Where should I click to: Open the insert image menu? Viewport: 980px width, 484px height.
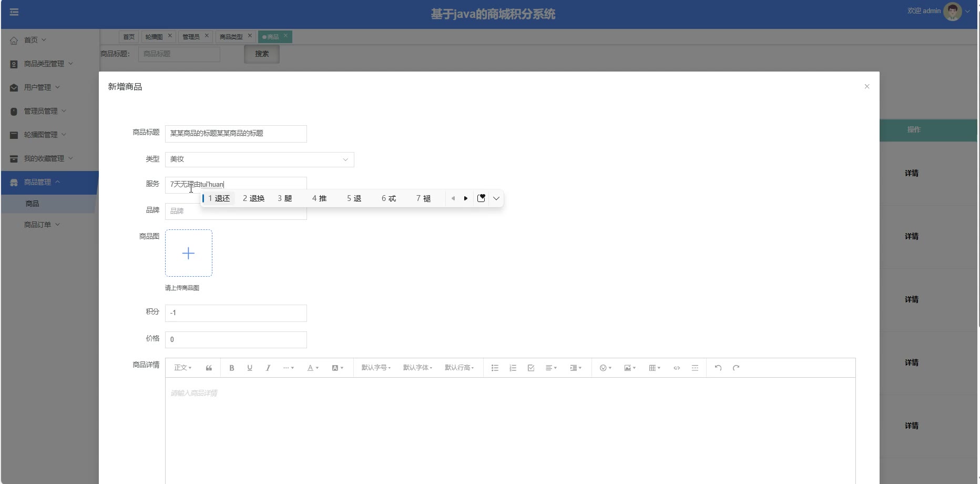(630, 368)
